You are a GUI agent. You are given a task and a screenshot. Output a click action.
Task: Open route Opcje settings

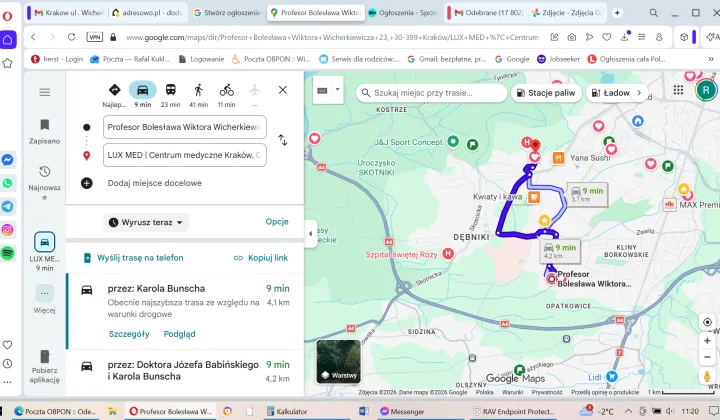tap(277, 222)
